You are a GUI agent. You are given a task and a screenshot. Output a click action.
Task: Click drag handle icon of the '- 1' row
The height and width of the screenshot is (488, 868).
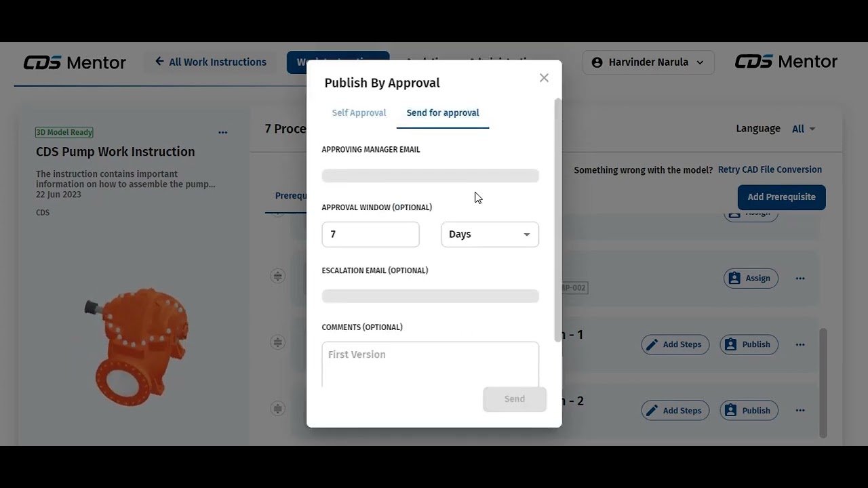pyautogui.click(x=278, y=342)
